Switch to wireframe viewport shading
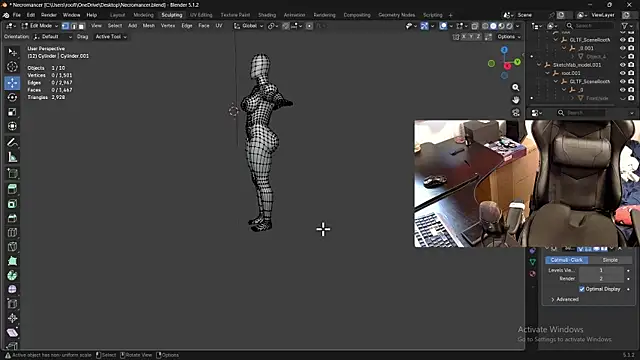Viewport: 640px width, 360px height. pos(485,26)
